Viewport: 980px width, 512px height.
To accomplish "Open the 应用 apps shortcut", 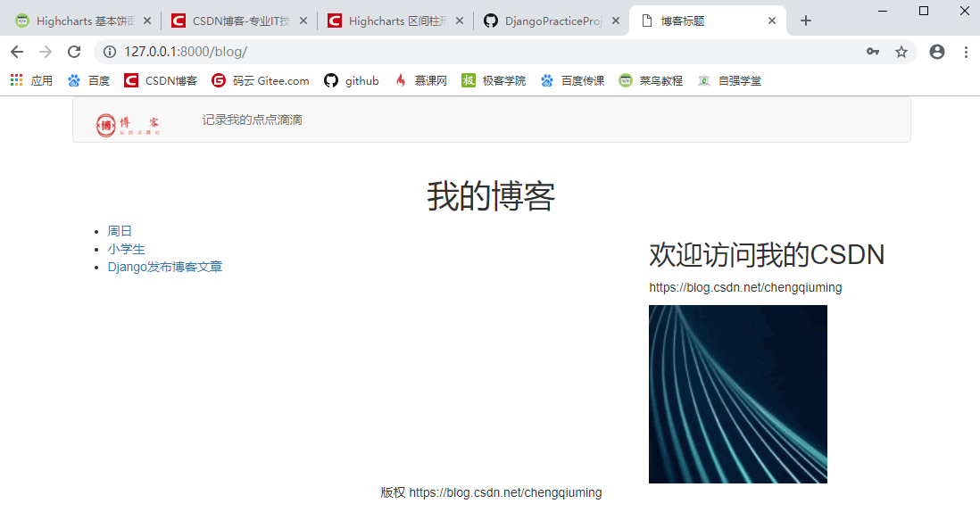I will [31, 80].
